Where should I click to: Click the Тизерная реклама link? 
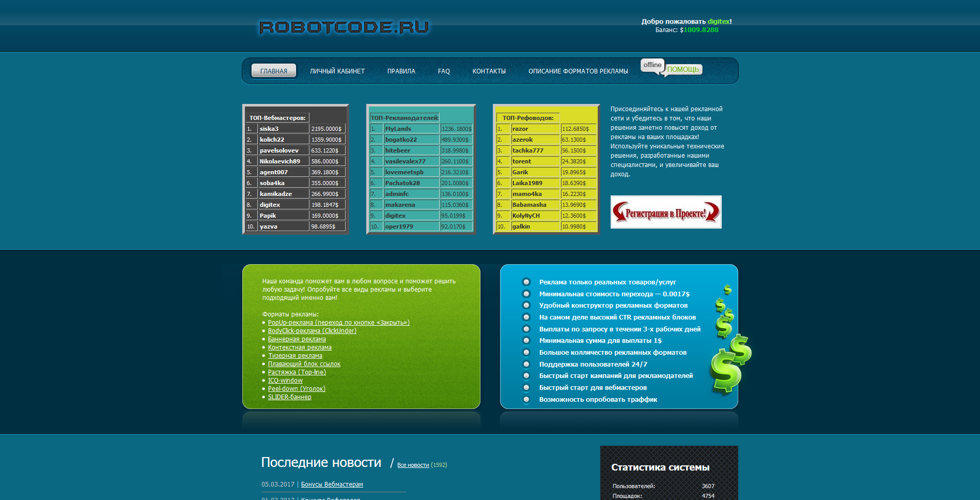click(x=295, y=356)
